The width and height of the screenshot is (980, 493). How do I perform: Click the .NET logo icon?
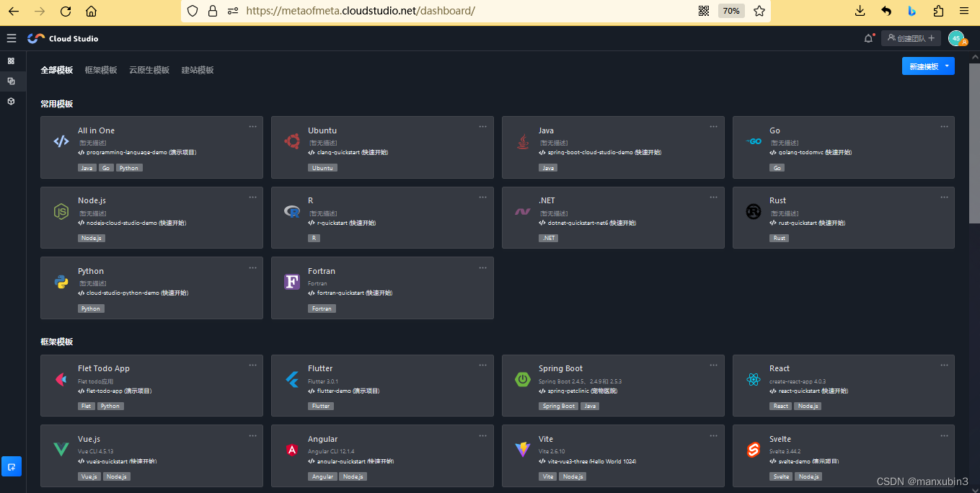click(523, 212)
